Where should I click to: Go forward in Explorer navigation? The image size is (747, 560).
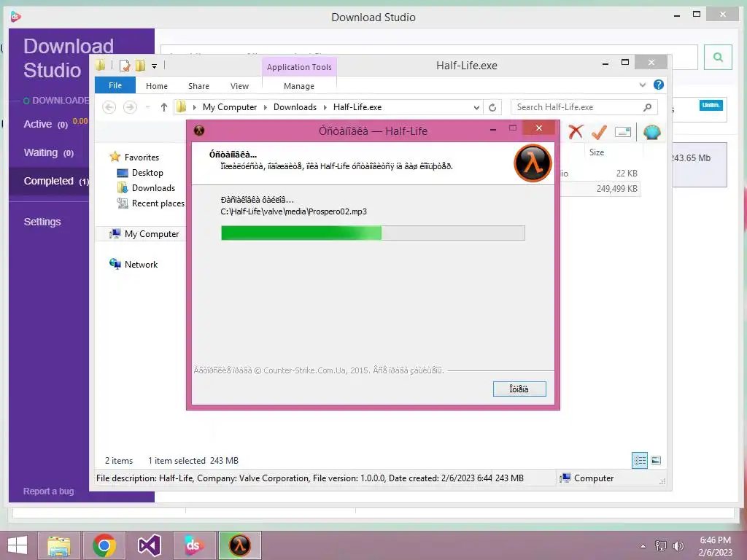[130, 107]
